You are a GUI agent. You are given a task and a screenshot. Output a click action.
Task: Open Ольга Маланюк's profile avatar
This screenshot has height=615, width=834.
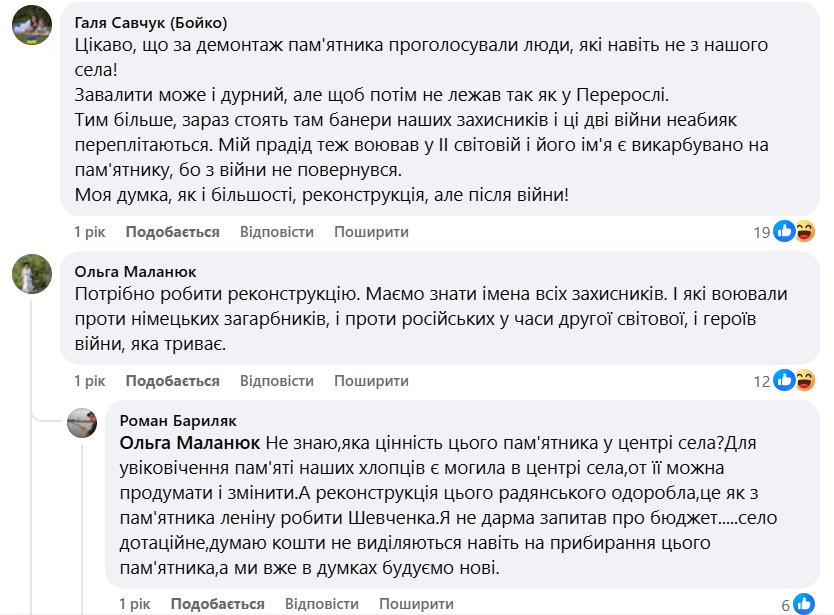coord(32,274)
